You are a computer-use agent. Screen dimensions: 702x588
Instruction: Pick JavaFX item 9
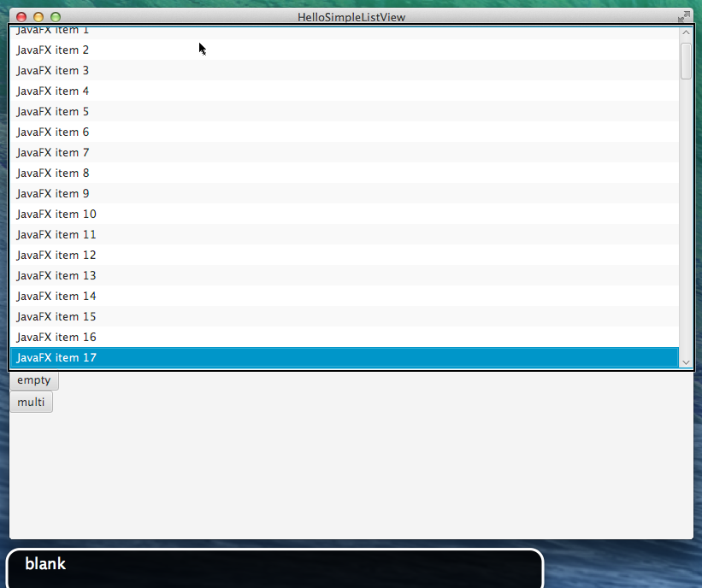[53, 193]
